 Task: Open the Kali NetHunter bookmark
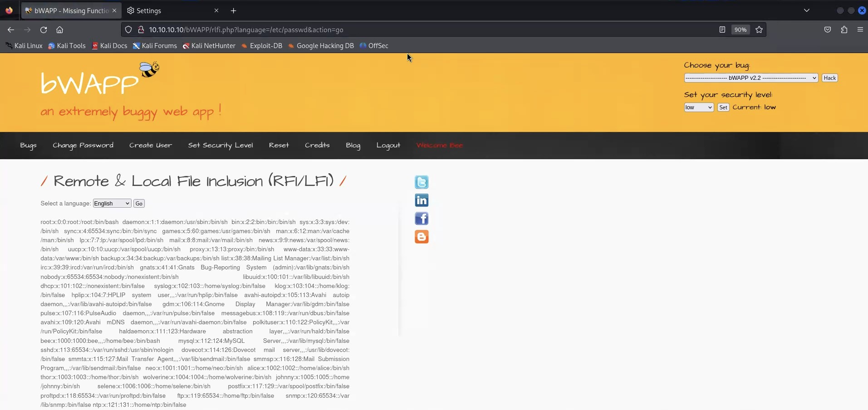(209, 46)
